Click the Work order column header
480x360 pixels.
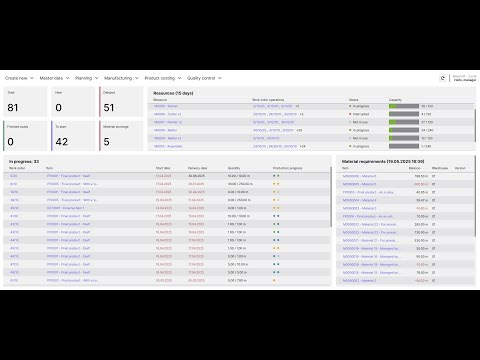pyautogui.click(x=17, y=168)
